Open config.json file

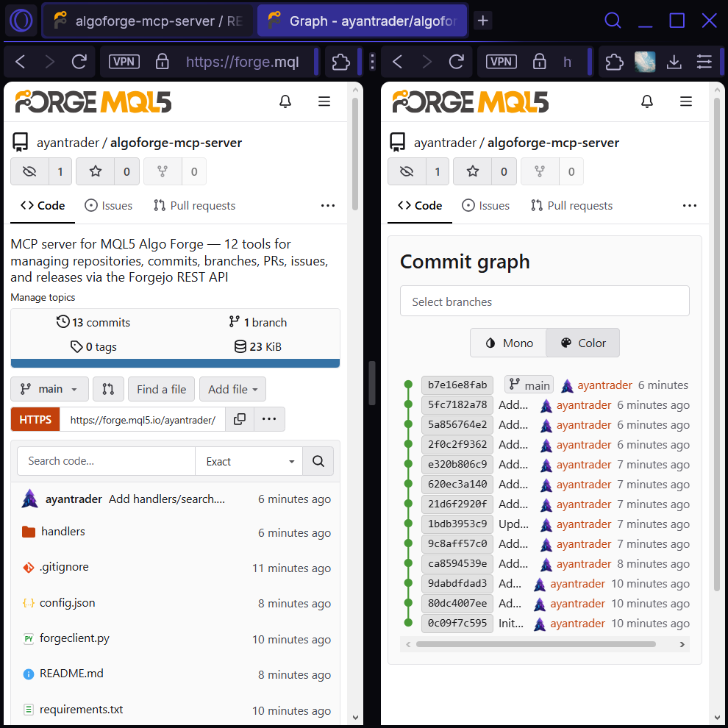(68, 603)
